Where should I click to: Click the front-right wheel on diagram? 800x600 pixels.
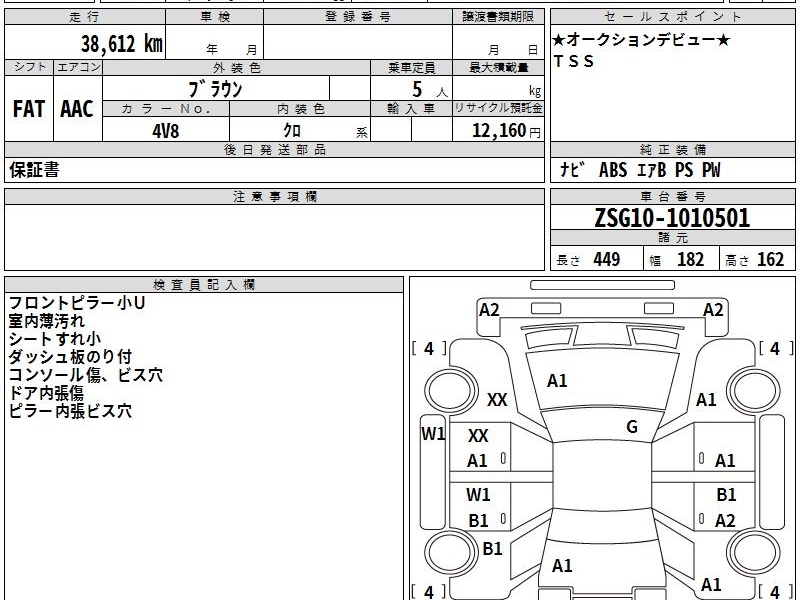[754, 390]
